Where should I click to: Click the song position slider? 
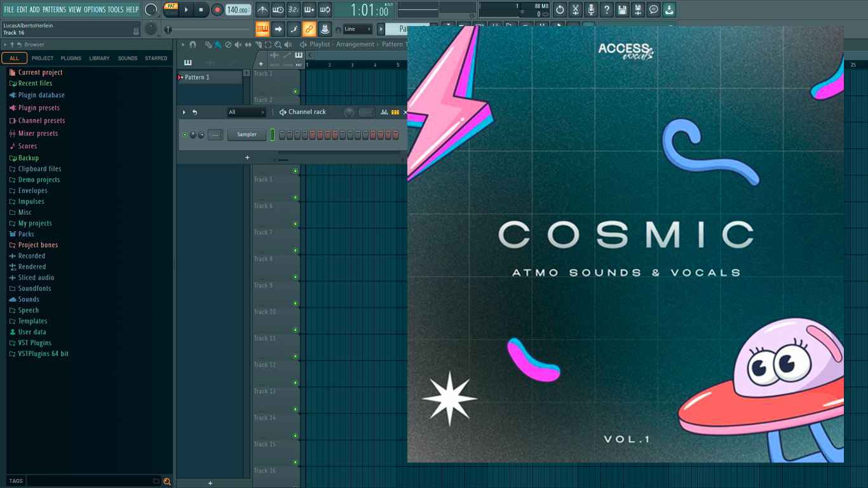coord(208,29)
